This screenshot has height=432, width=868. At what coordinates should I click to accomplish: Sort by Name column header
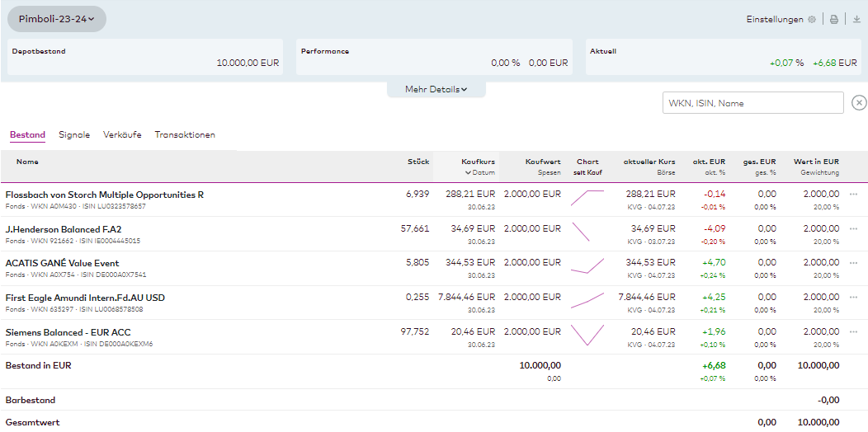click(x=27, y=162)
